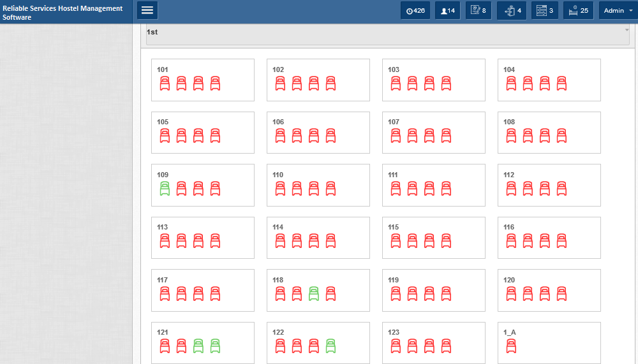Open the transfer list counter showing 3
Screen dimensions: 638x364
(545, 11)
